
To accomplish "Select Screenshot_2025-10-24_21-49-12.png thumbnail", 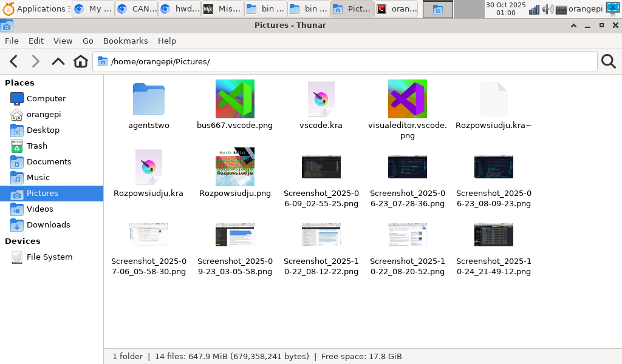I will point(493,235).
